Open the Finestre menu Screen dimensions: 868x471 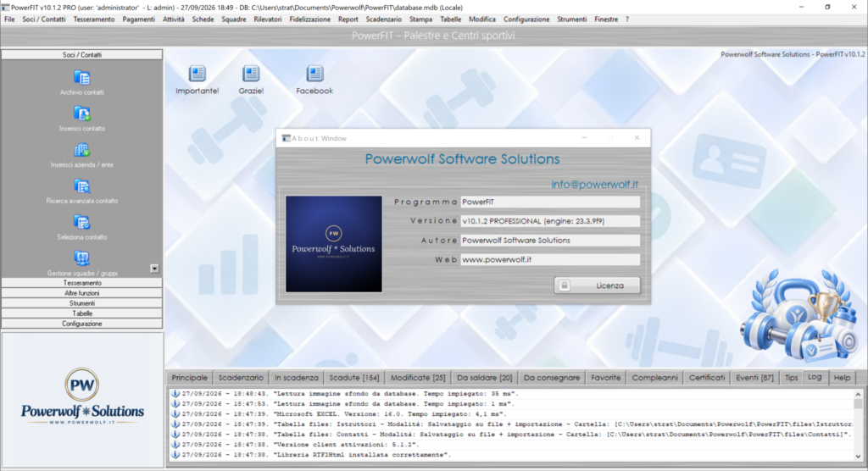point(606,19)
